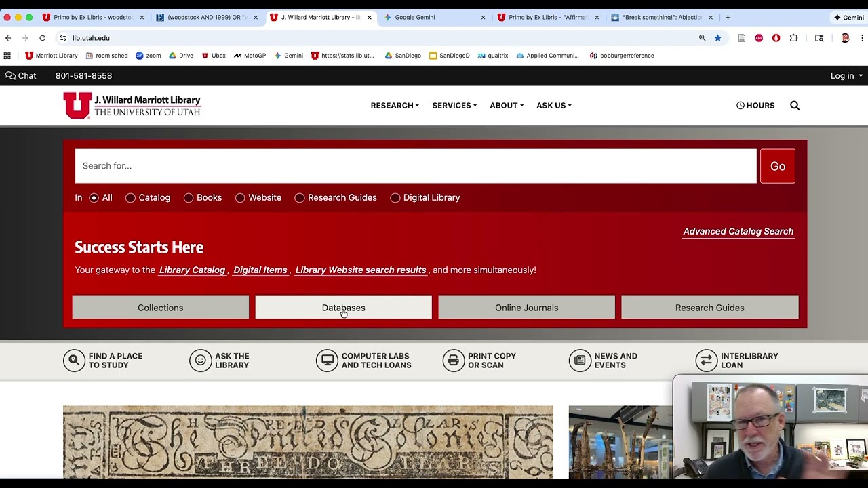Click the News and Events newspaper icon
This screenshot has height=488, width=868.
point(580,361)
